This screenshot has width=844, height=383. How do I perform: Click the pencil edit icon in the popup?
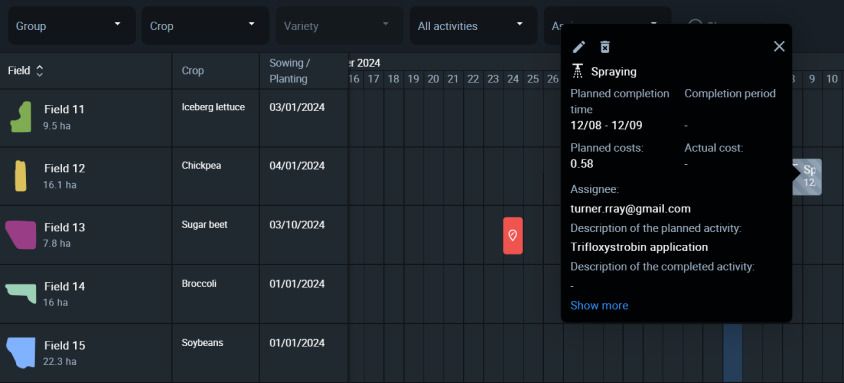click(579, 47)
